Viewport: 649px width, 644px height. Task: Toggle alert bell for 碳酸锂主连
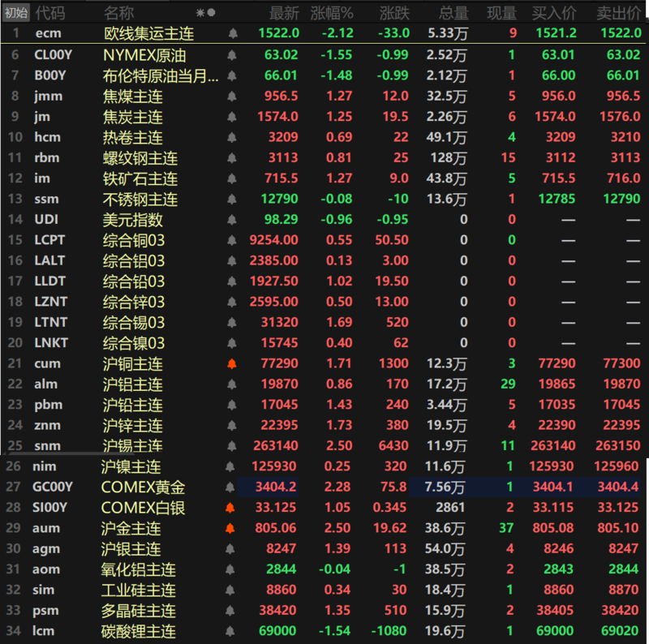(x=230, y=632)
